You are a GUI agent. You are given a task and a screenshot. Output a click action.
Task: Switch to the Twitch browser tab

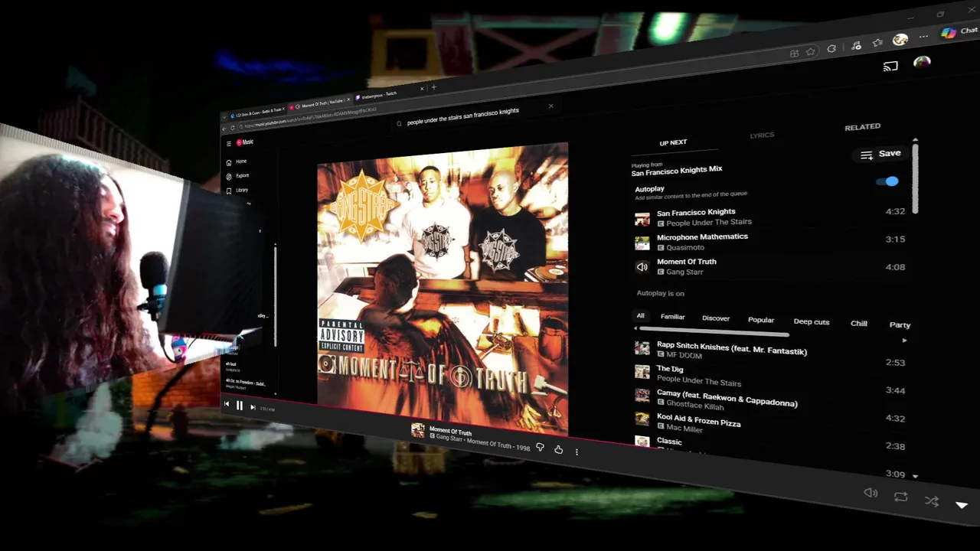tap(388, 96)
